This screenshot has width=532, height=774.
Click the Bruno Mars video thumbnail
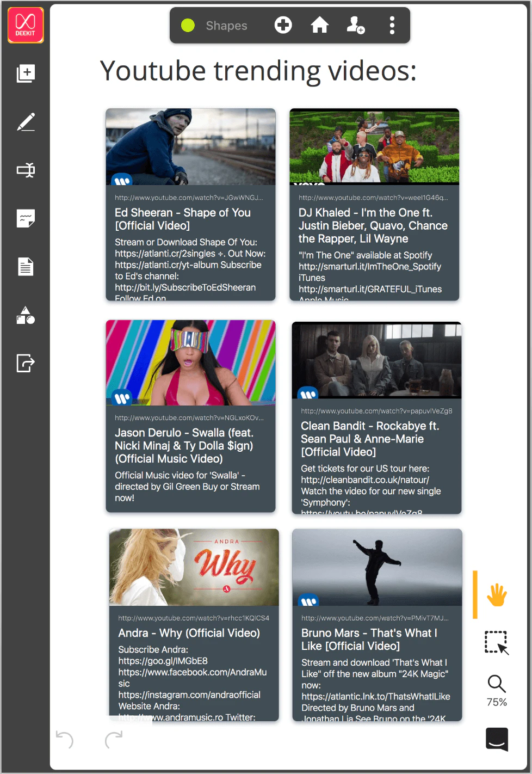(377, 567)
